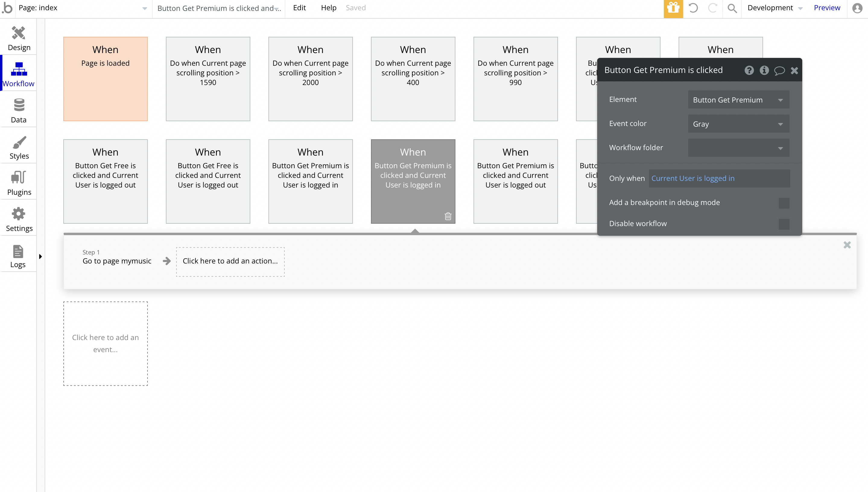
Task: Go to the Styles section
Action: (19, 147)
